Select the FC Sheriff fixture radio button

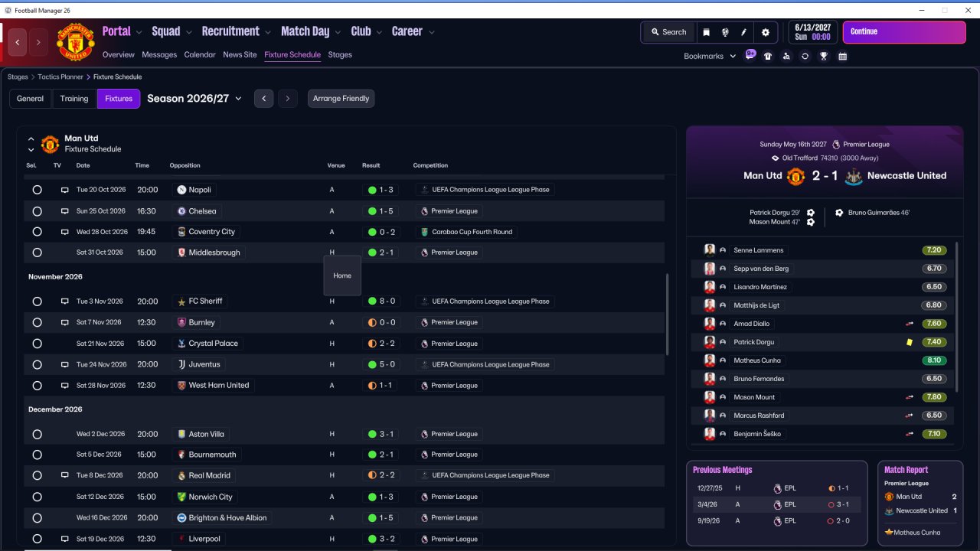click(x=37, y=302)
